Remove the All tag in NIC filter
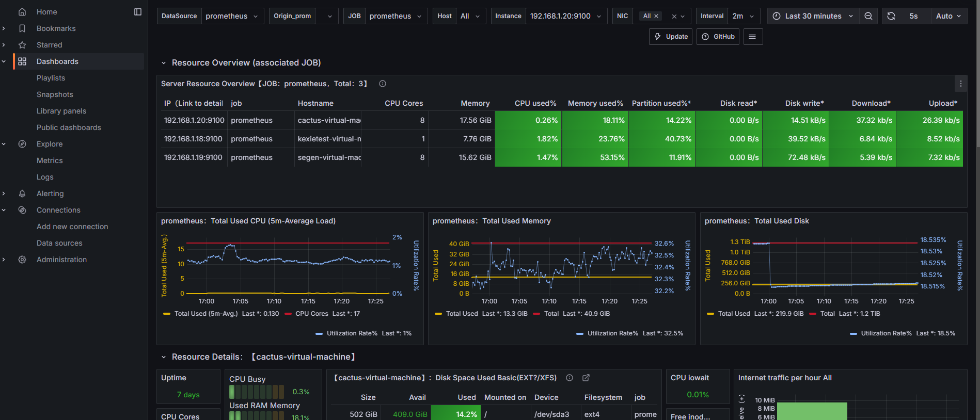This screenshot has width=980, height=420. point(656,16)
